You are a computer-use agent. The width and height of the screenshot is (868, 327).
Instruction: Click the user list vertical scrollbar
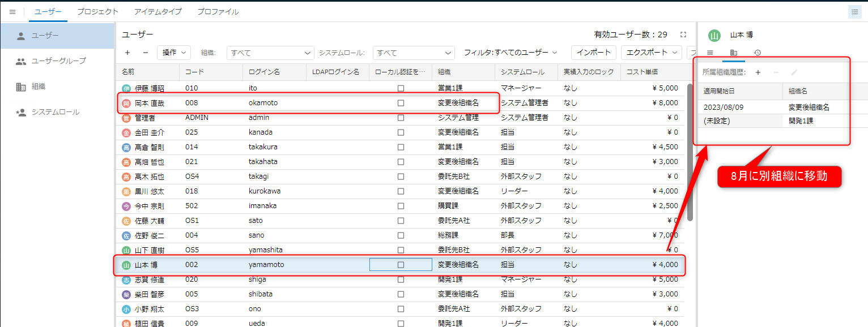point(690,153)
